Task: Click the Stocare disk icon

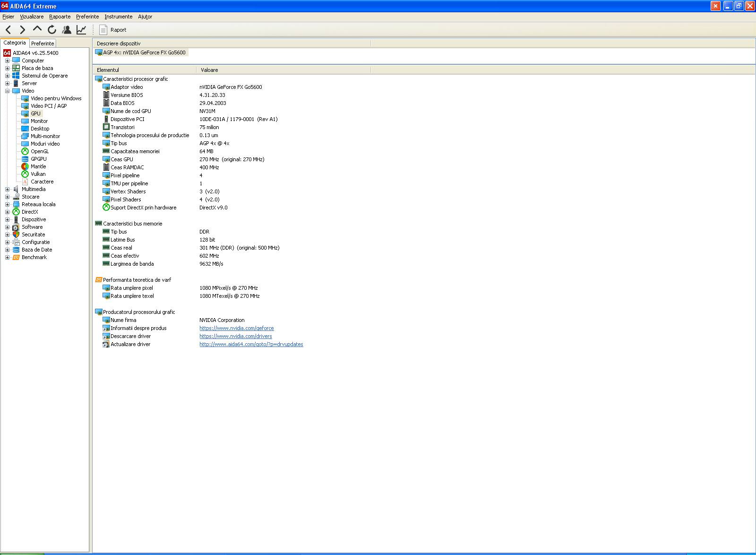Action: (x=16, y=197)
